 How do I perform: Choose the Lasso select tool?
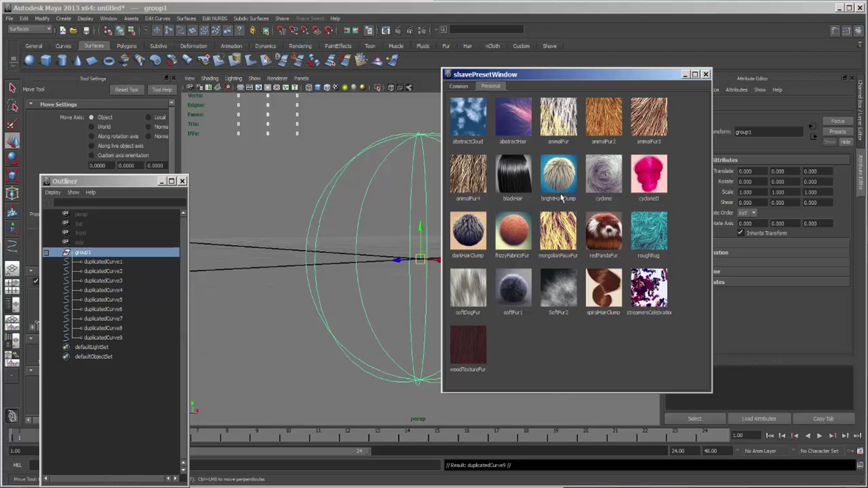12,106
